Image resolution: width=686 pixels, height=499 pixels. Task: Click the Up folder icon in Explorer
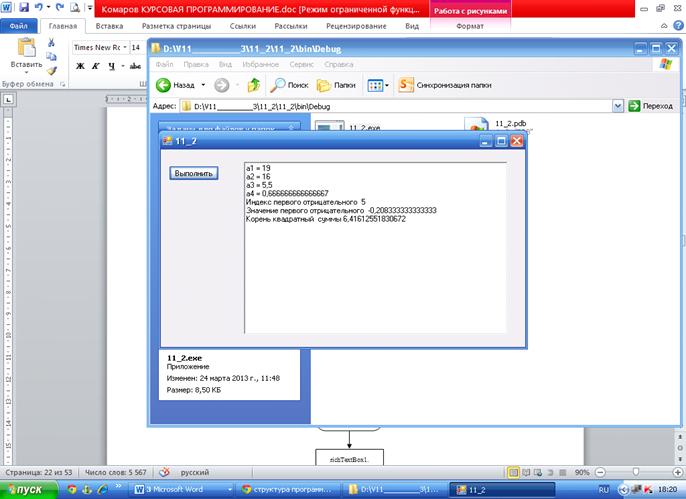click(x=254, y=86)
